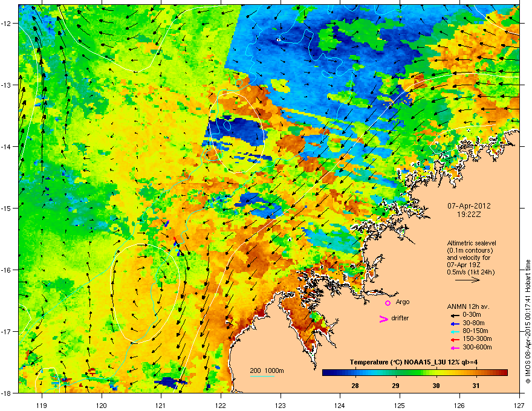Click the -18 latitude axis label
532x411 pixels.
coord(7,393)
